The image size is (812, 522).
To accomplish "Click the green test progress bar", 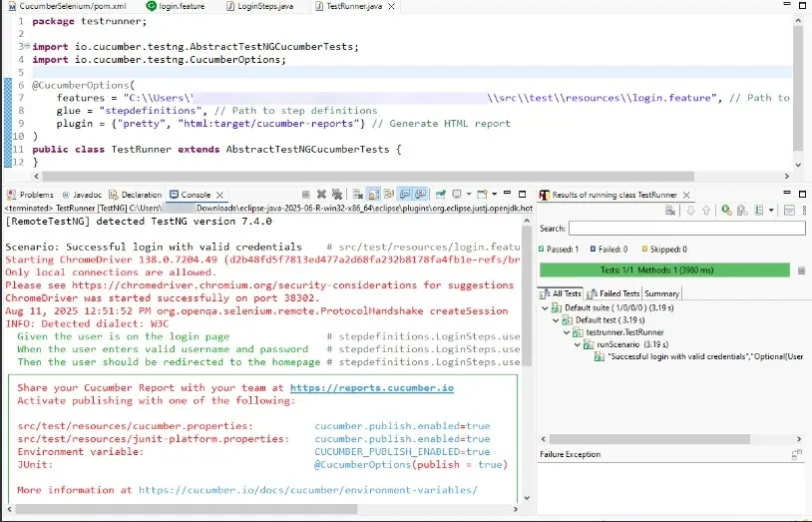I will pos(664,270).
